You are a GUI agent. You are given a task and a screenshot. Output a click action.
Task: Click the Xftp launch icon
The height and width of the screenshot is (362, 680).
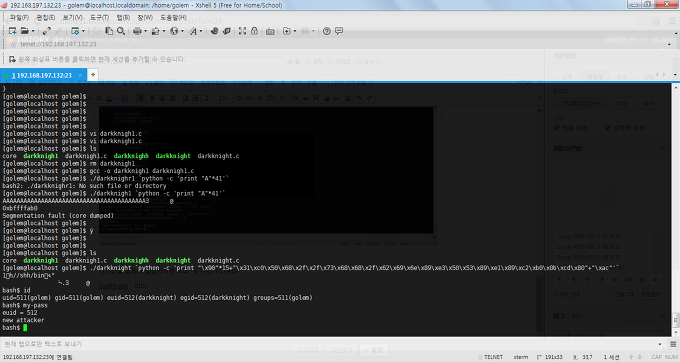click(x=214, y=31)
